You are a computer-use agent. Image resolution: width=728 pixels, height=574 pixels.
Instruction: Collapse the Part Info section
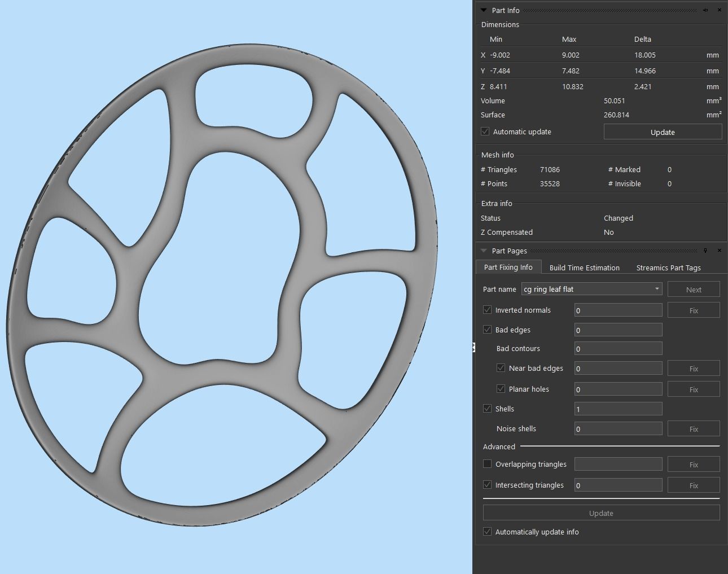pos(484,10)
